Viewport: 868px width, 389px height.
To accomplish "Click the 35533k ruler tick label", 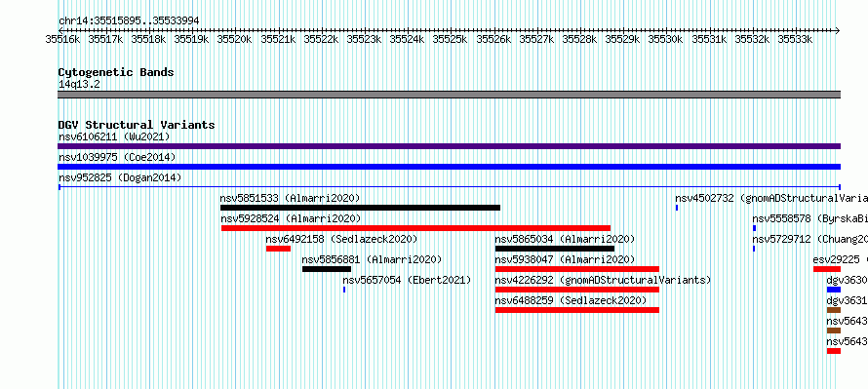I will (x=795, y=39).
